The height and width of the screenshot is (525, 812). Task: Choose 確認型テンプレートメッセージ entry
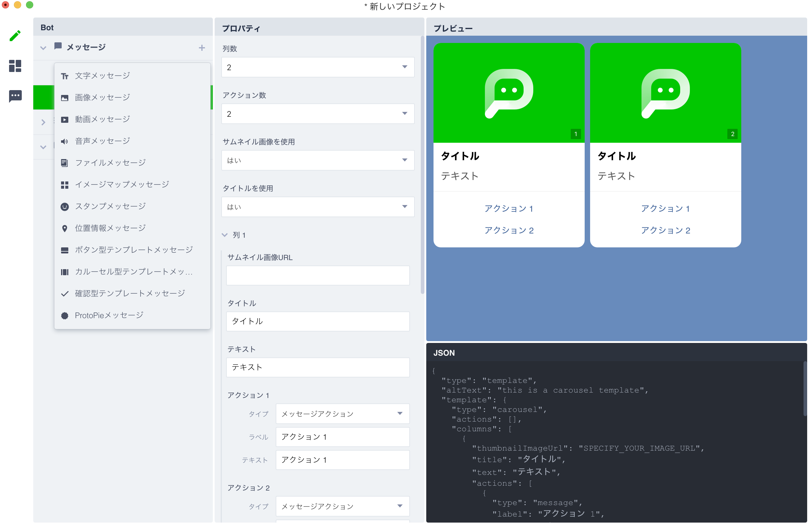(132, 294)
